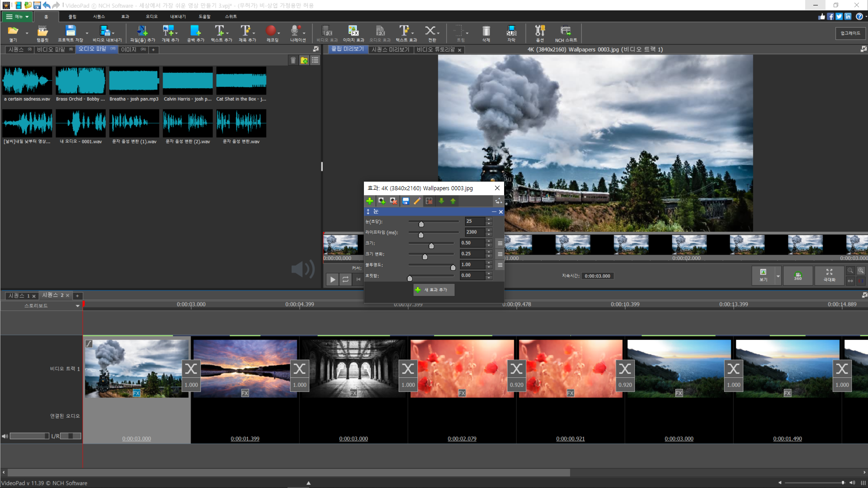Image resolution: width=868 pixels, height=488 pixels.
Task: Click the blue floppy save effect preset icon
Action: [x=406, y=201]
